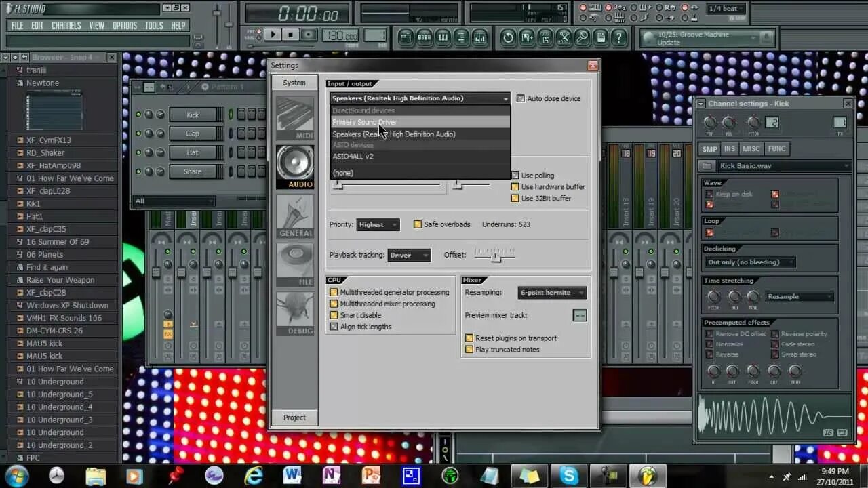Open the Declicking Out only dropdown
The height and width of the screenshot is (488, 868).
point(749,262)
